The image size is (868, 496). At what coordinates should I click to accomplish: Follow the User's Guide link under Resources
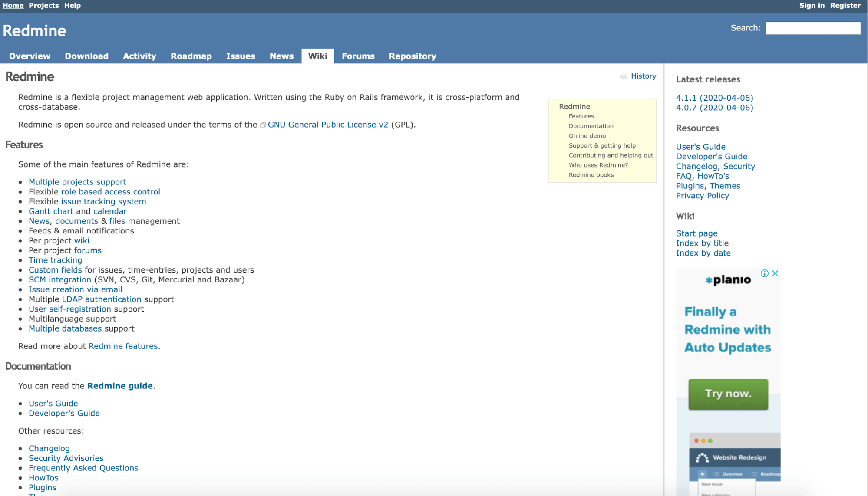[700, 146]
